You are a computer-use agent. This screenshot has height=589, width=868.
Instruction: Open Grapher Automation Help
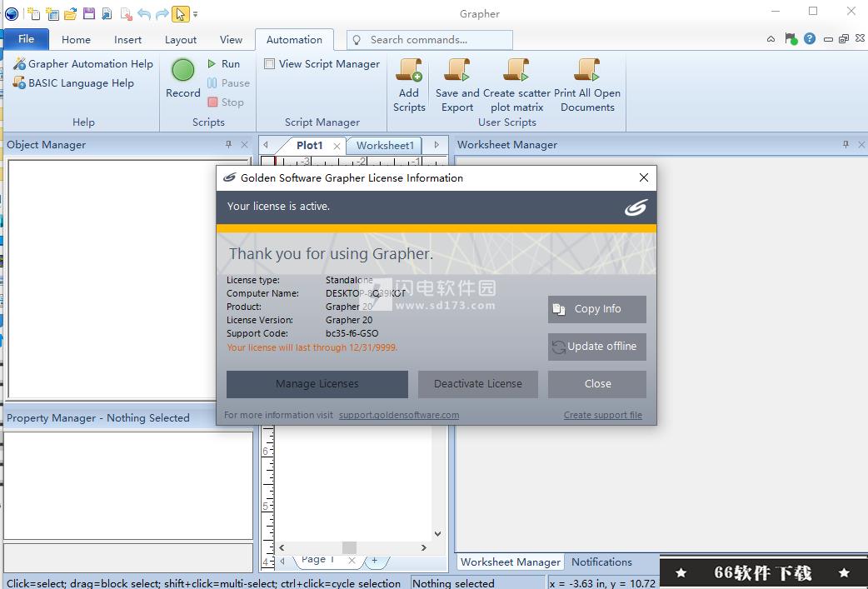click(83, 63)
